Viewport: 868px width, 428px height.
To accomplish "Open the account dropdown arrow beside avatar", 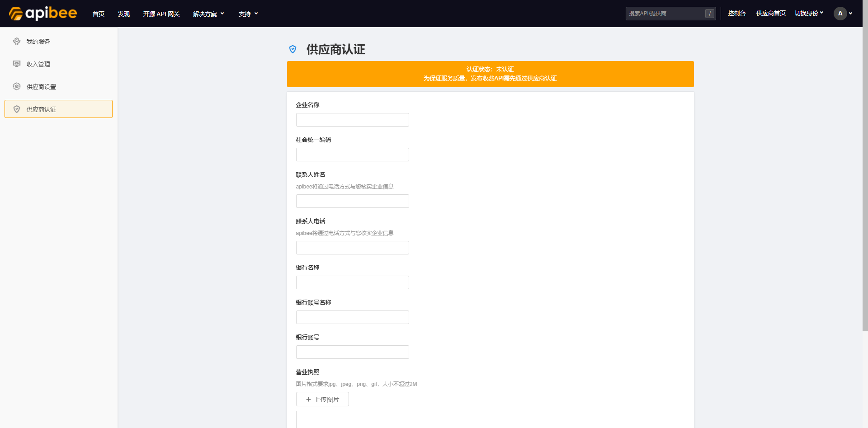I will click(x=850, y=14).
